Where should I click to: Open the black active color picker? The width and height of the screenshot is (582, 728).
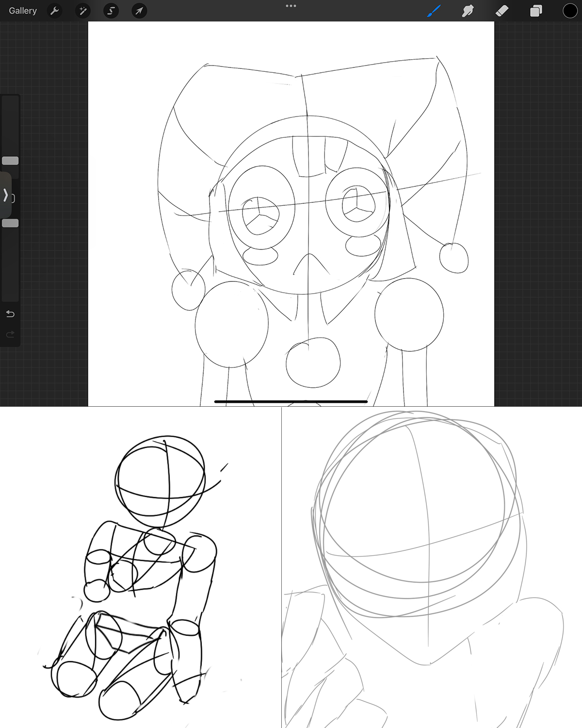pos(570,11)
